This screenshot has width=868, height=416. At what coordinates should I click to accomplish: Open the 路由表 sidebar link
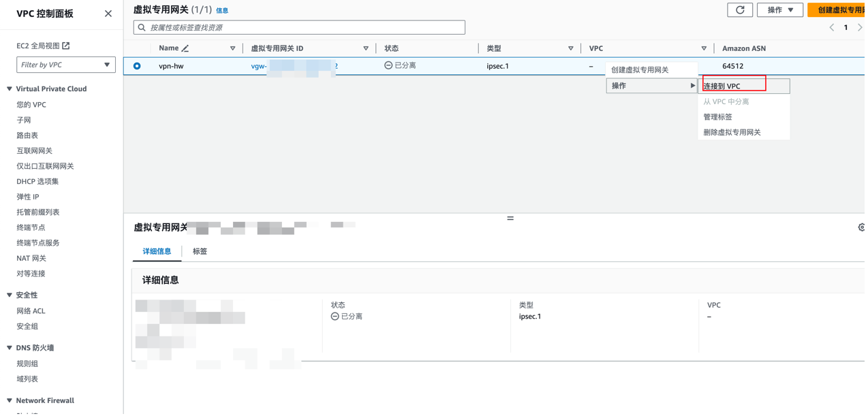coord(27,135)
